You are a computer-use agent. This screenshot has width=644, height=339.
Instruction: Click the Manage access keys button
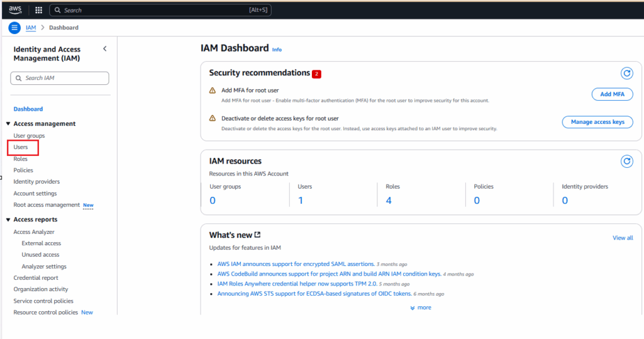pyautogui.click(x=597, y=122)
